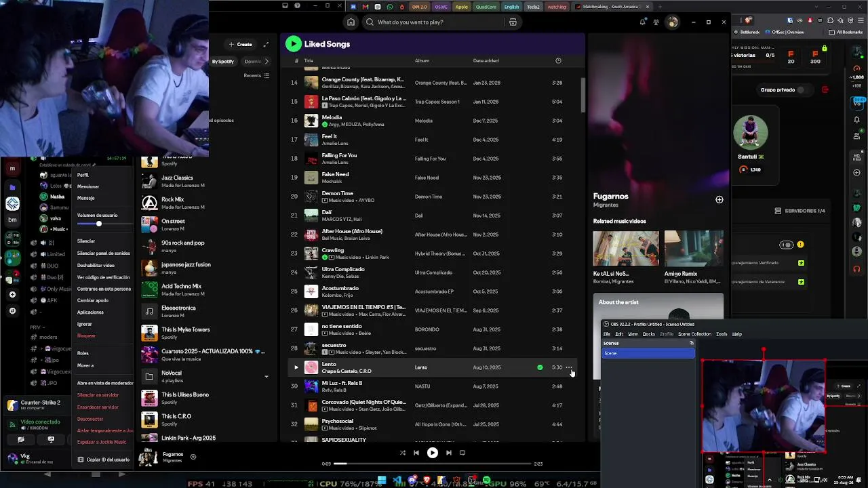Choose Bloquear in the Discord context menu
Screen dimensions: 868x488
pos(86,335)
